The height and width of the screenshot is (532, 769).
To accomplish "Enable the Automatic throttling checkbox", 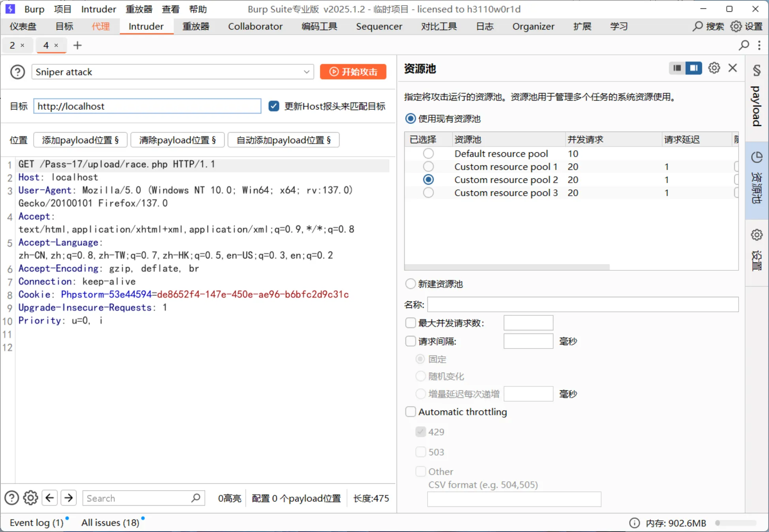I will click(x=411, y=412).
